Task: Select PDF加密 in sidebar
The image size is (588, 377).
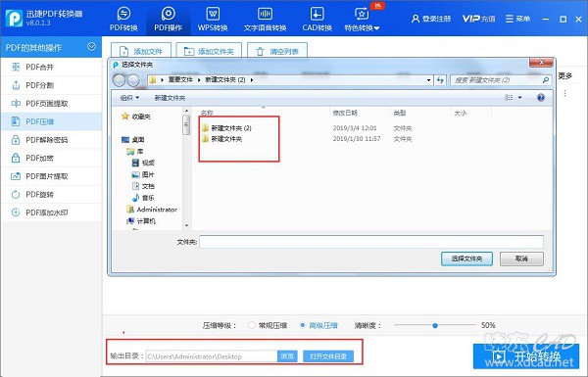Action: pyautogui.click(x=51, y=159)
